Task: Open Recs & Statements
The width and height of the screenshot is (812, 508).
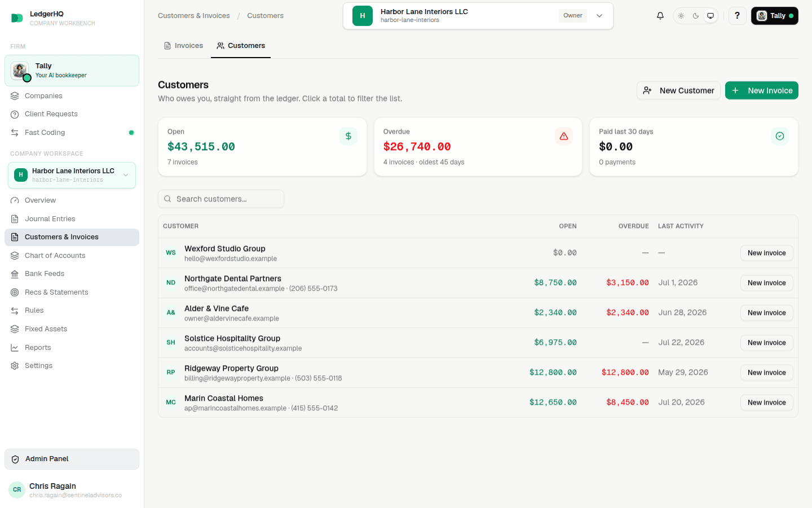Action: coord(72,292)
